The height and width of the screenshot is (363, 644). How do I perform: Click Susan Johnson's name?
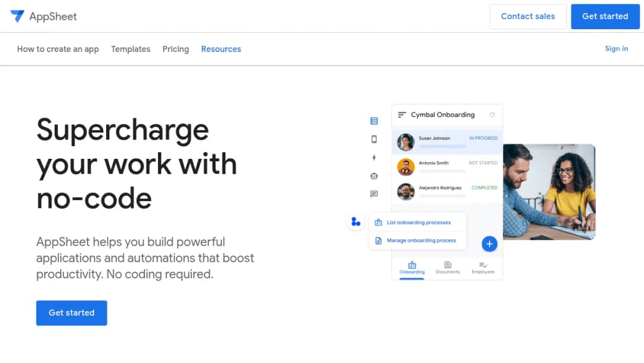click(x=434, y=138)
